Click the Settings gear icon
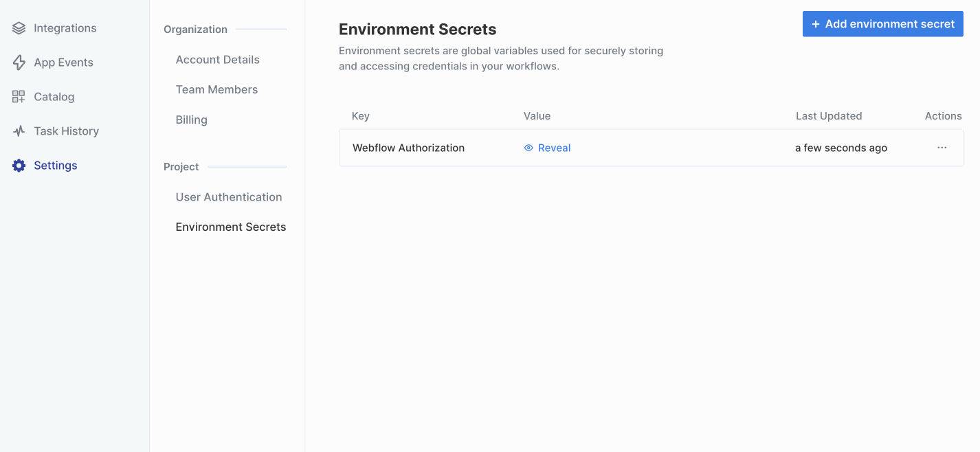The height and width of the screenshot is (452, 980). point(19,166)
